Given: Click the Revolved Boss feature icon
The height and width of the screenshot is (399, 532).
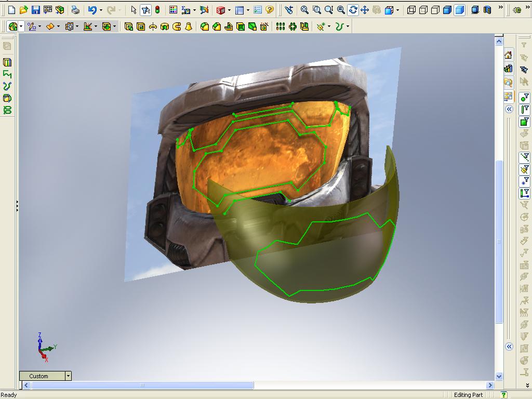Looking at the screenshot, I should click(153, 26).
